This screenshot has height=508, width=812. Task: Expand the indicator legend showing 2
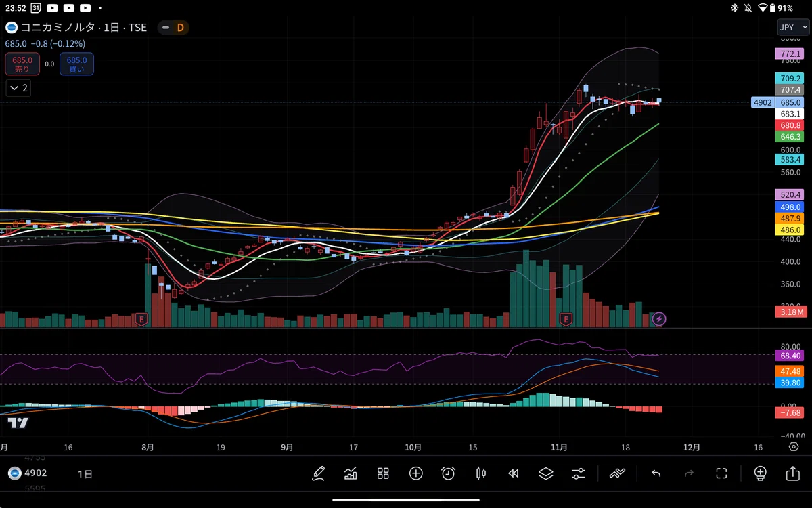[18, 88]
